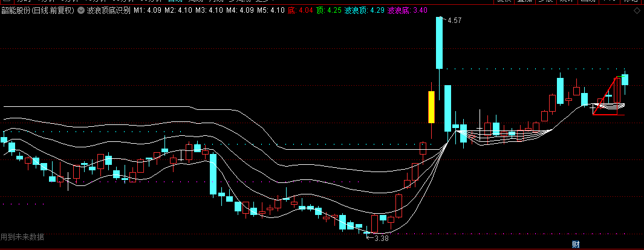Click the magenta 波浪底: 3.40 value
Viewport: 644px width, 250px height.
407,11
